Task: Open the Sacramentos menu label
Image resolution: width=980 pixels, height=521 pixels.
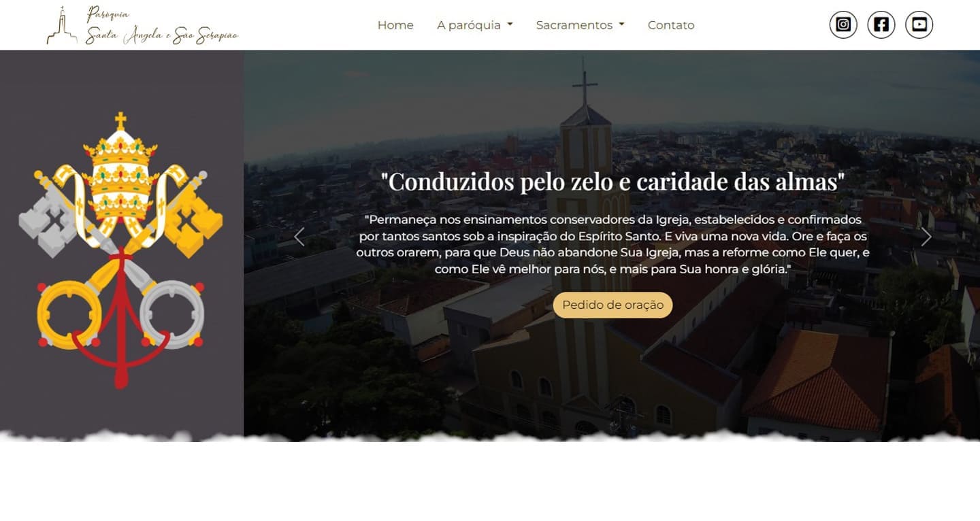Action: coord(574,25)
